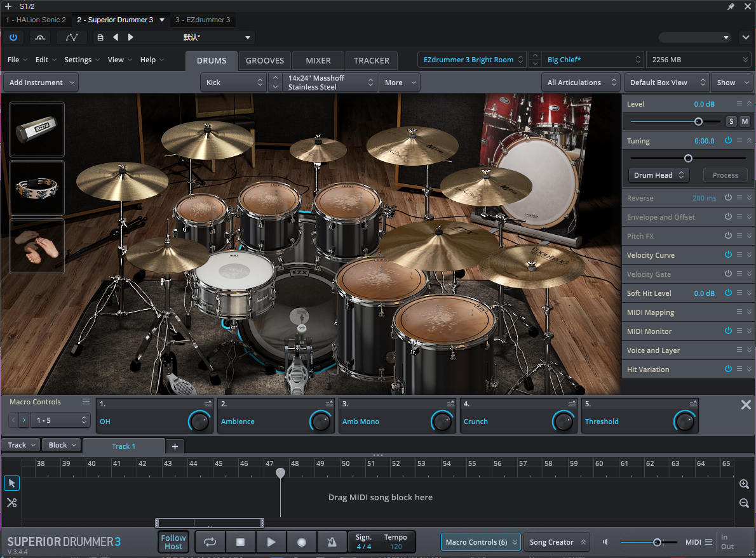Expand the Voice and Layer section
756x558 pixels.
[749, 350]
